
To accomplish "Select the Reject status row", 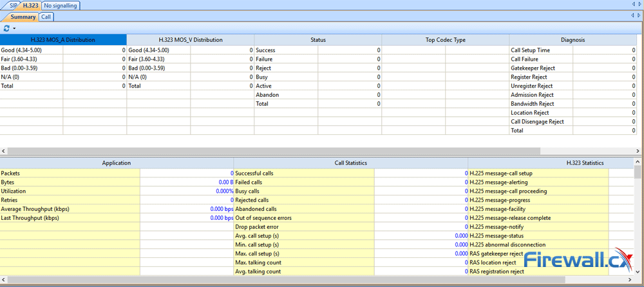I will pyautogui.click(x=318, y=68).
